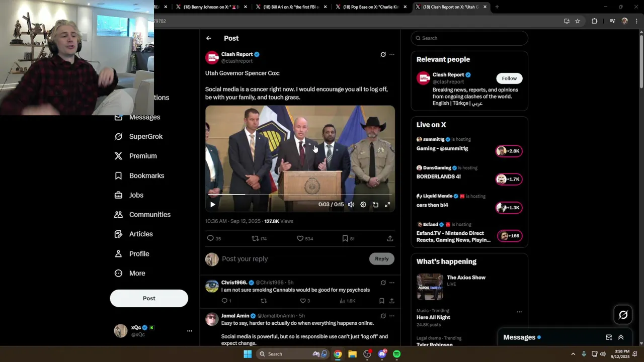Open video settings gear
Viewport: 644px width, 362px height.
[363, 205]
